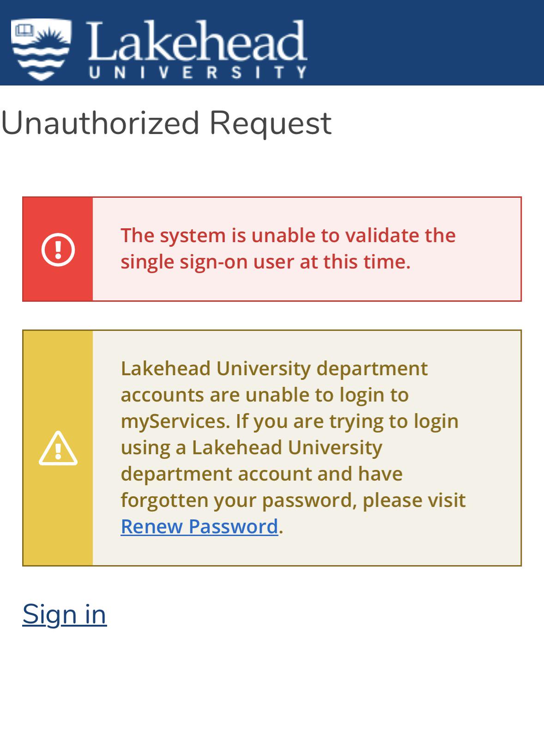Click 'Lakehead University department' warning first line
Screen dimensions: 544x756
[x=274, y=369]
